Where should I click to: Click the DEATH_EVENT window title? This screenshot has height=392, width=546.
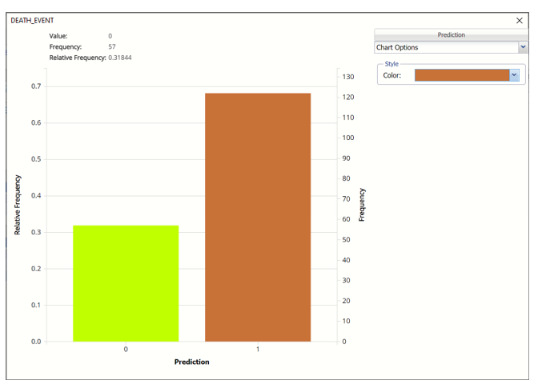coord(32,21)
